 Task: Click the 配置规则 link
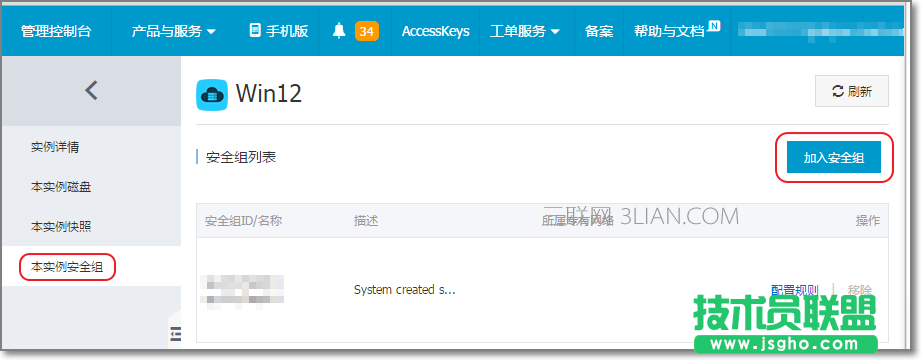[x=794, y=290]
